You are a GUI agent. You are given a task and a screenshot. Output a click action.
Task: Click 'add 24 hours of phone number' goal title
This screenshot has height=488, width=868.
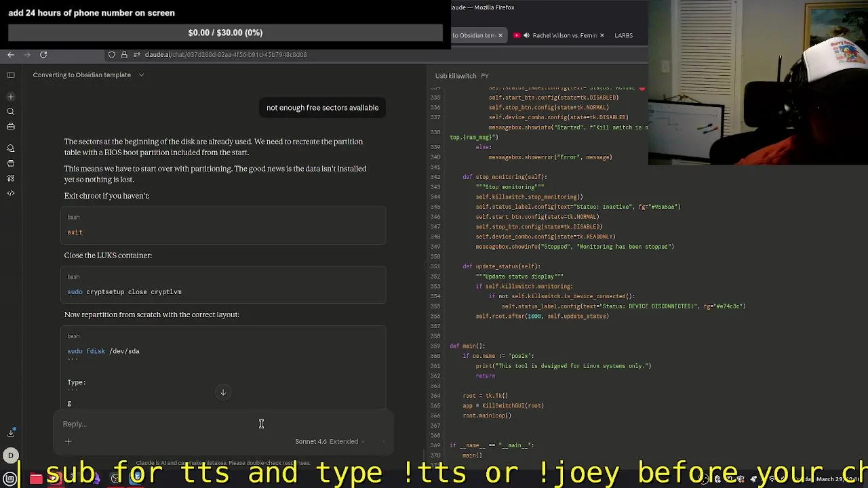(92, 13)
